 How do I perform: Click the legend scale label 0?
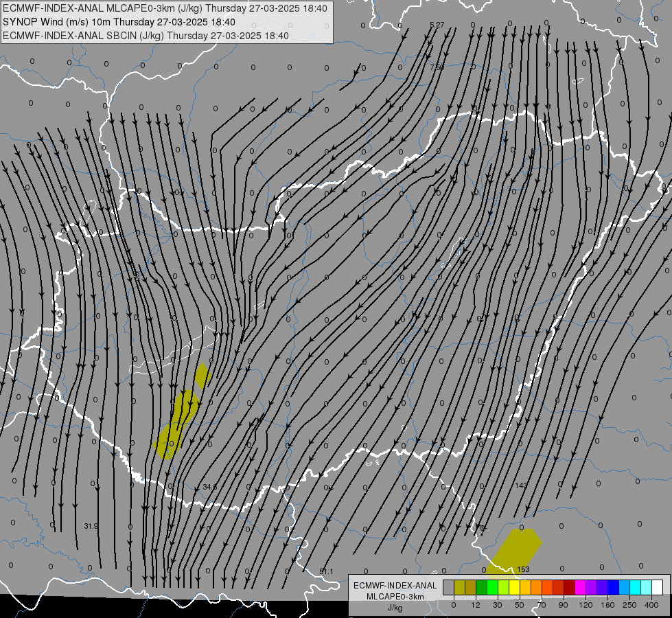coord(454,605)
